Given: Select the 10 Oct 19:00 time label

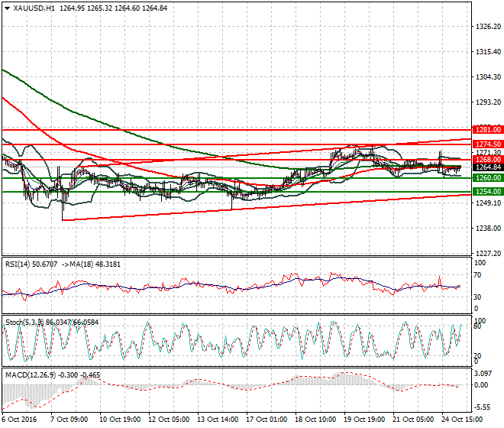Looking at the screenshot, I should coord(120,420).
